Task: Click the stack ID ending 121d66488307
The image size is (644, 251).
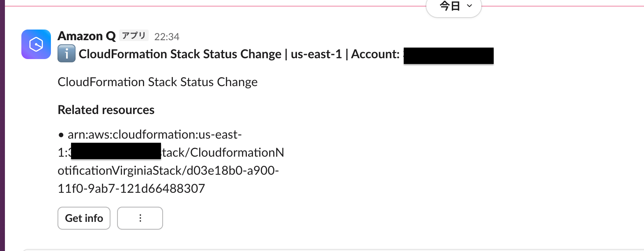Action: tap(131, 189)
